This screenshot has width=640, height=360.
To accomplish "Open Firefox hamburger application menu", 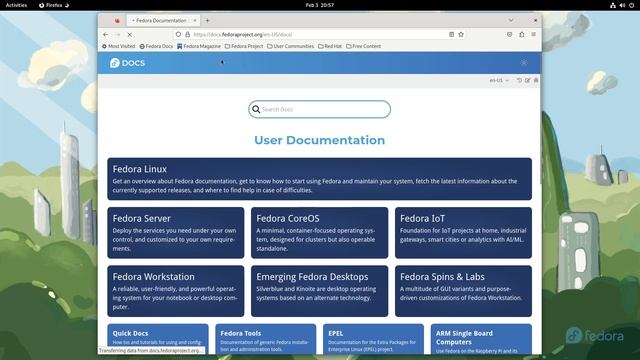I will tap(533, 35).
